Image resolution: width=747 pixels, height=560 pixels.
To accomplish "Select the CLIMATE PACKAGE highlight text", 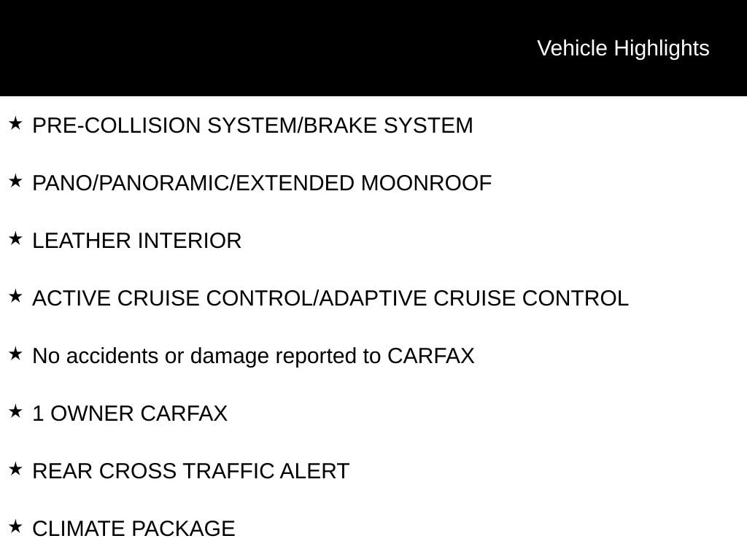I will [x=133, y=529].
